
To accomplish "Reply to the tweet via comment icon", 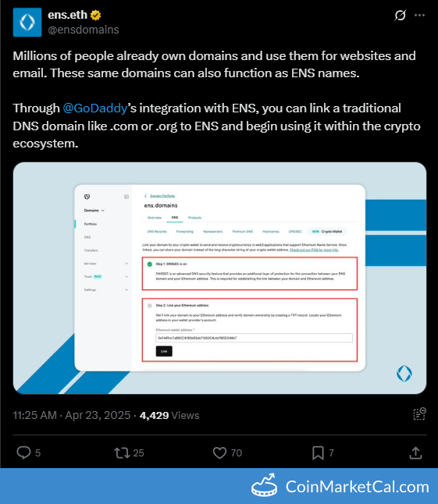I will (23, 453).
